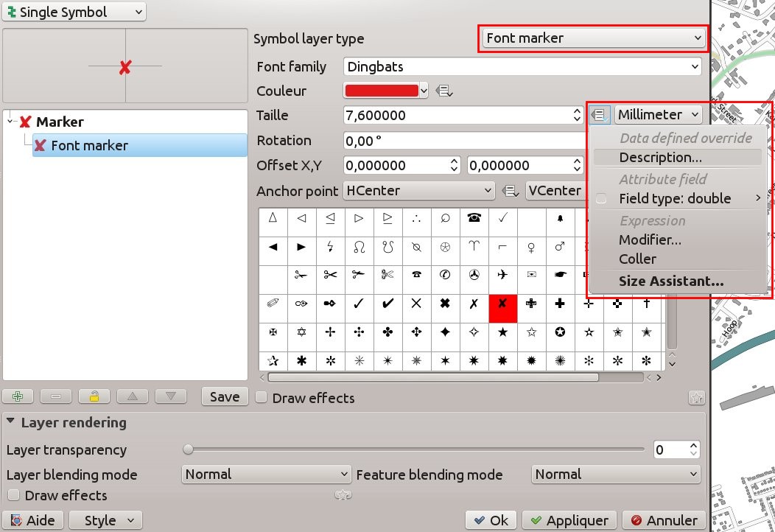The height and width of the screenshot is (532, 775).
Task: Enable Draw effects checkbox next to Save
Action: tap(261, 398)
